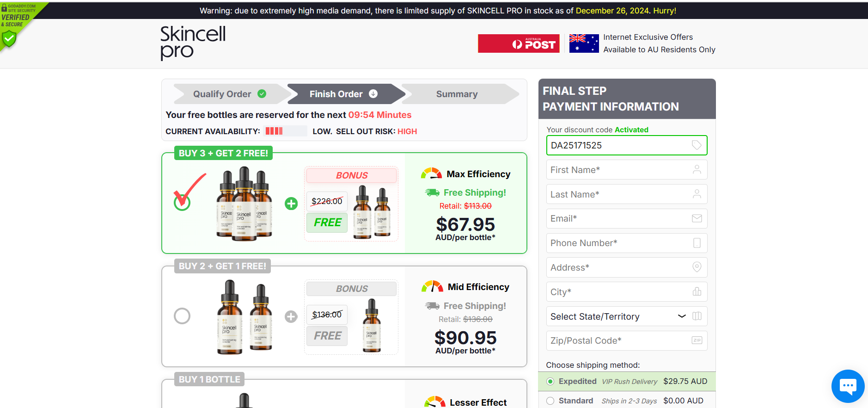The image size is (868, 408).
Task: Click the First Name input field
Action: (619, 170)
